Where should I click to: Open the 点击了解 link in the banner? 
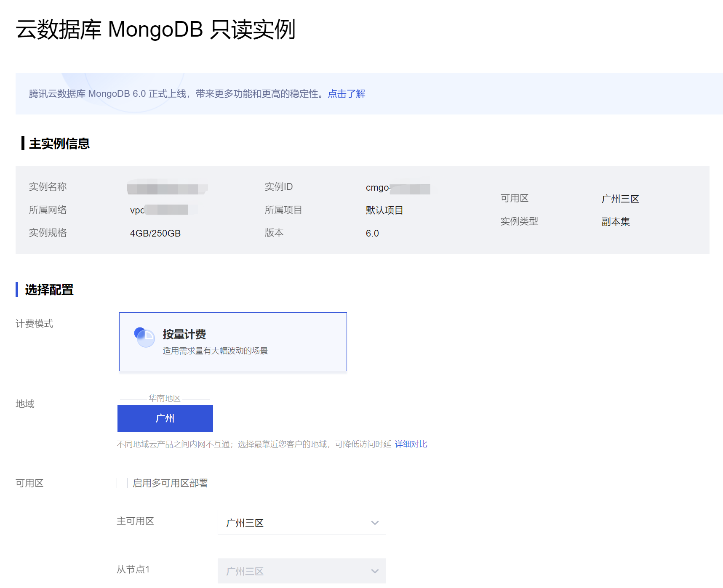pos(347,93)
